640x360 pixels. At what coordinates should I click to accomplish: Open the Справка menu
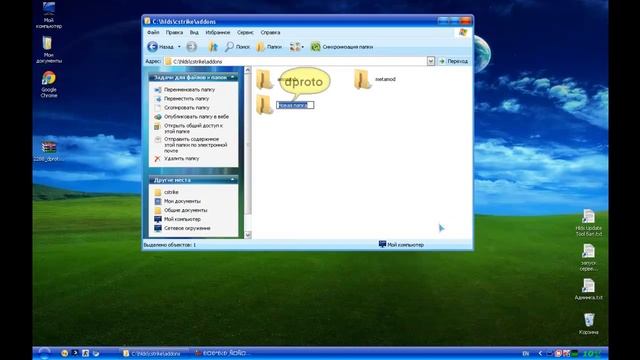270,32
